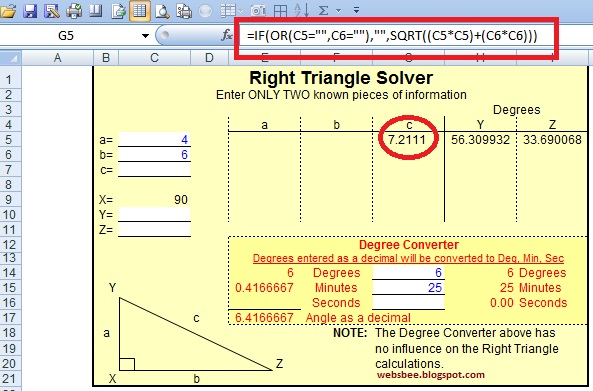
Task: Select column D header
Action: point(209,58)
